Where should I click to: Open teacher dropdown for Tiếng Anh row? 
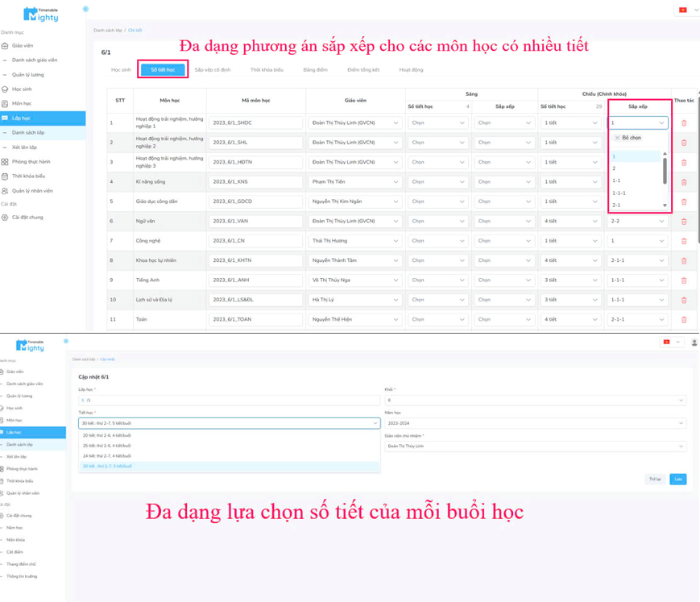click(x=354, y=280)
